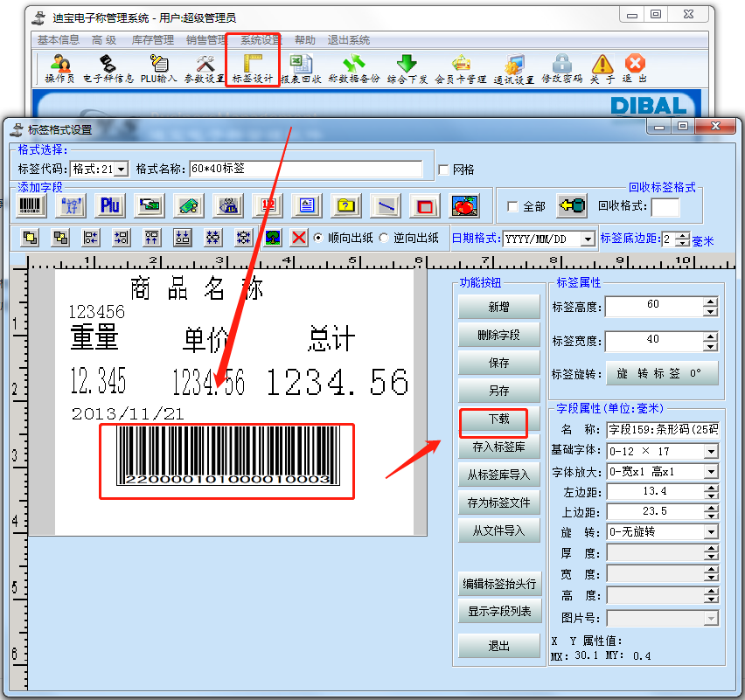Add a red rectangle frame field

pyautogui.click(x=425, y=205)
